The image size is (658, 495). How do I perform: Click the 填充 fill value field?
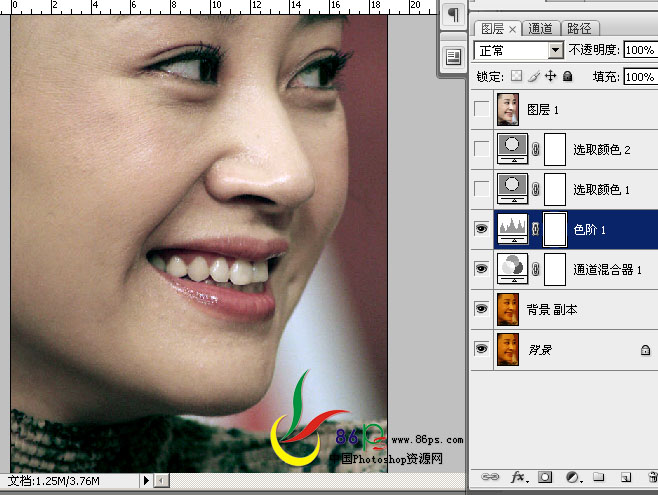[x=640, y=77]
